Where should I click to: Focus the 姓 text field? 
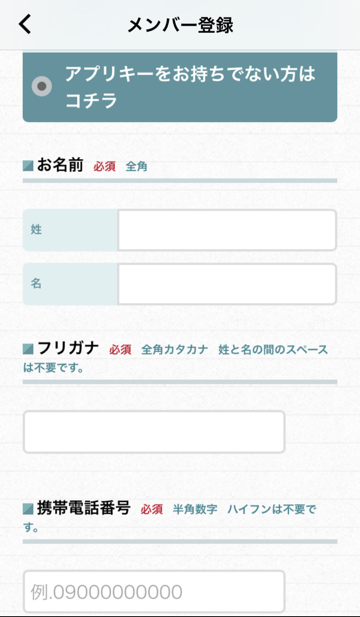tap(227, 230)
